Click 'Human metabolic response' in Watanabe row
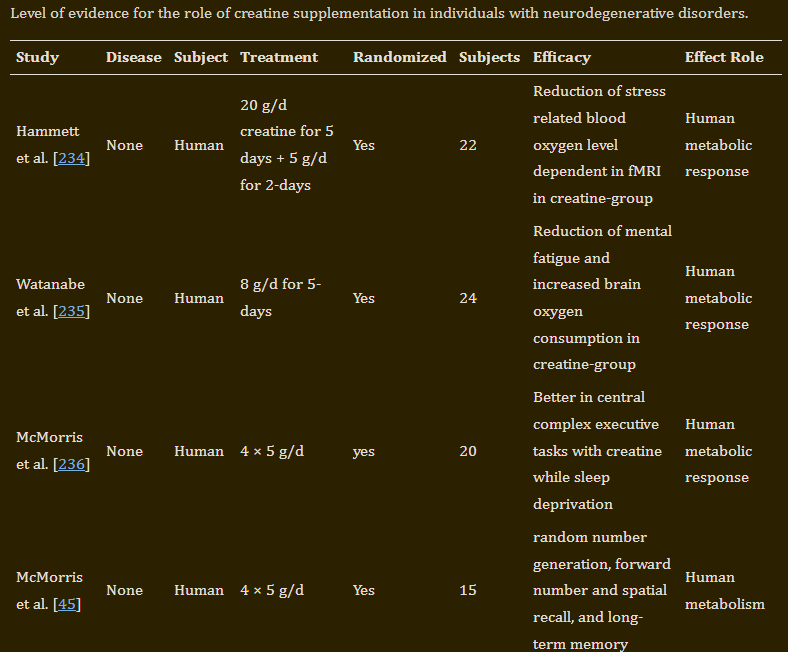Image resolution: width=788 pixels, height=652 pixels. tap(718, 298)
